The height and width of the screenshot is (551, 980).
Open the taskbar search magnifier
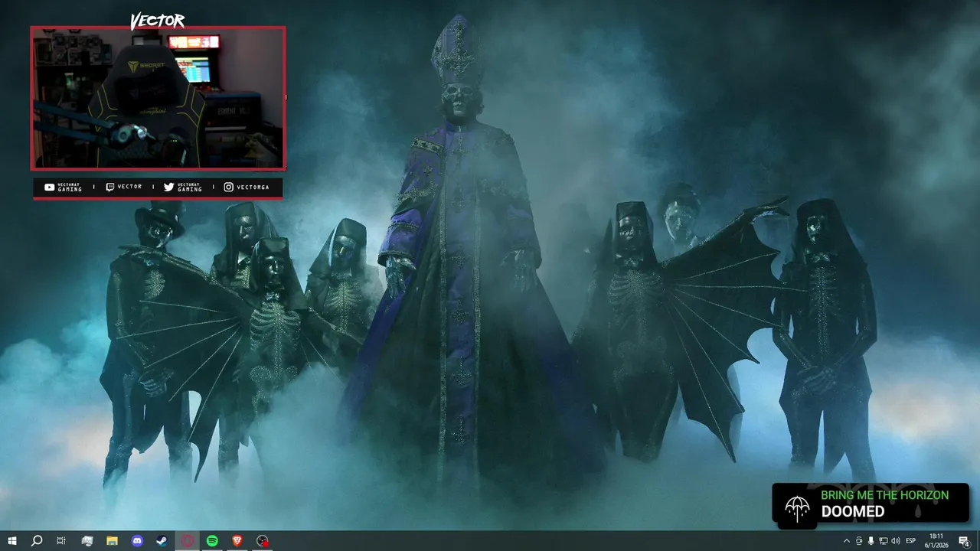(37, 541)
